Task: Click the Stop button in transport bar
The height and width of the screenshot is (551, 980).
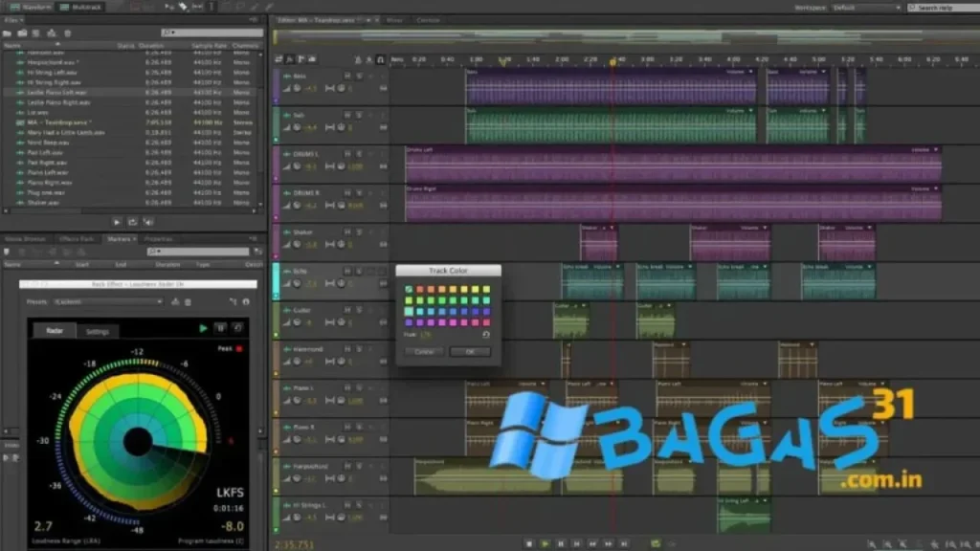Action: coord(528,544)
